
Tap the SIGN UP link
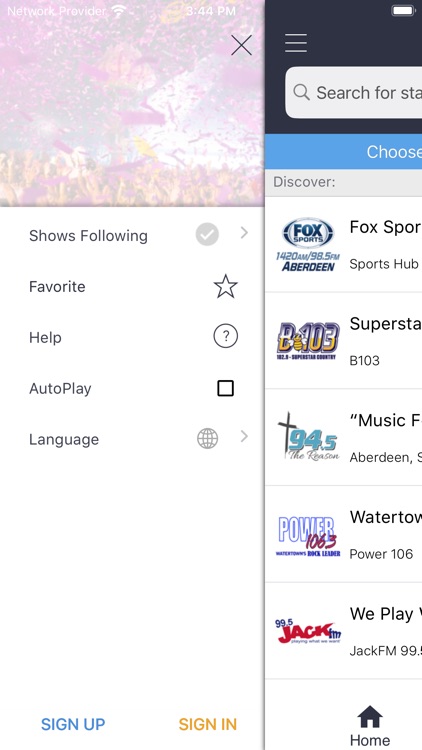73,724
